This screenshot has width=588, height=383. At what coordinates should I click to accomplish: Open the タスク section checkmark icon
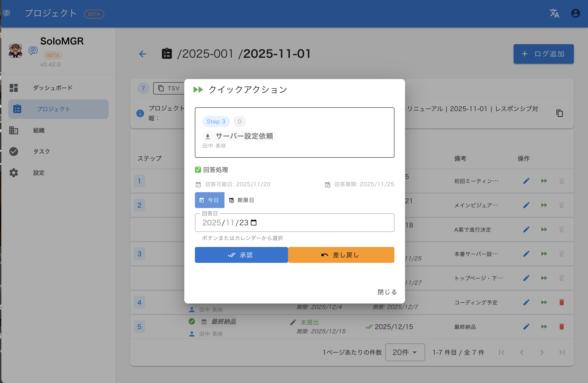pyautogui.click(x=14, y=152)
